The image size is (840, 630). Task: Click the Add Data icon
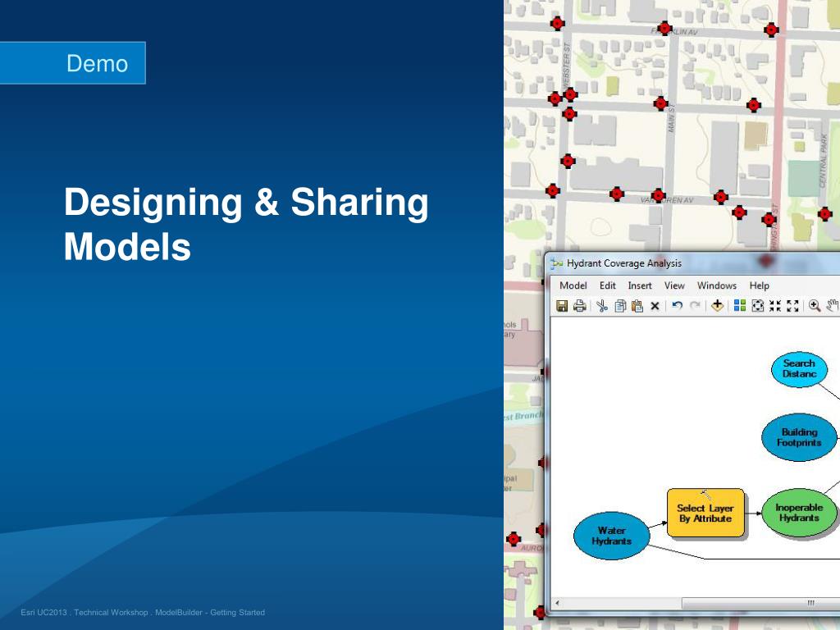(717, 305)
